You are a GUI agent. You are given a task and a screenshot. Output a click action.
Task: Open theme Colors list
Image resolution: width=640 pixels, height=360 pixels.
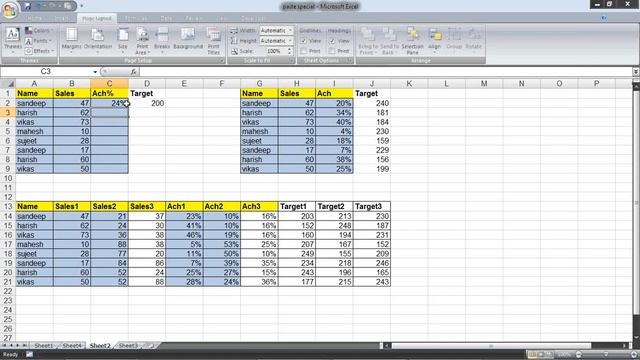click(38, 31)
